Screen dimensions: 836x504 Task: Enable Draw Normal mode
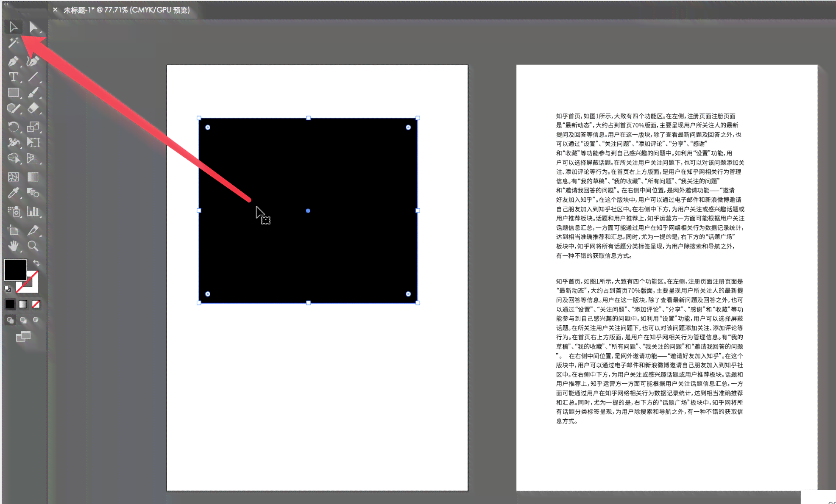click(10, 320)
